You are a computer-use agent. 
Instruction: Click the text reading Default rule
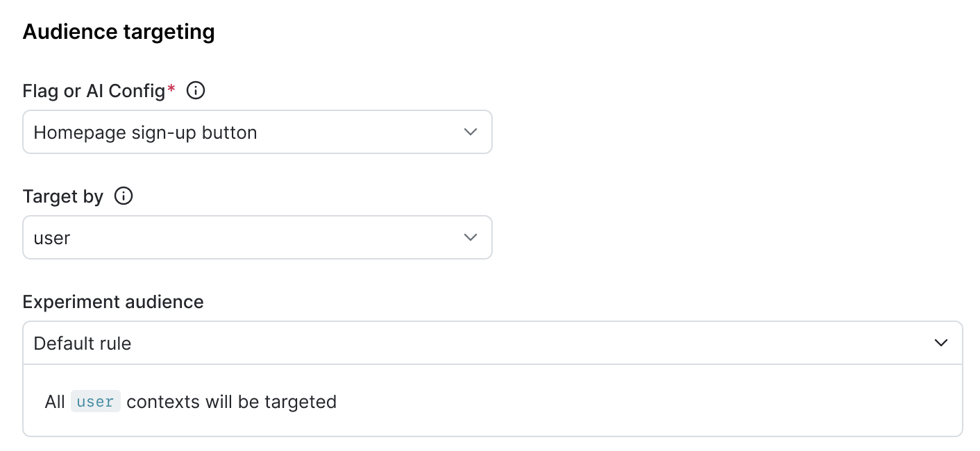coord(82,343)
